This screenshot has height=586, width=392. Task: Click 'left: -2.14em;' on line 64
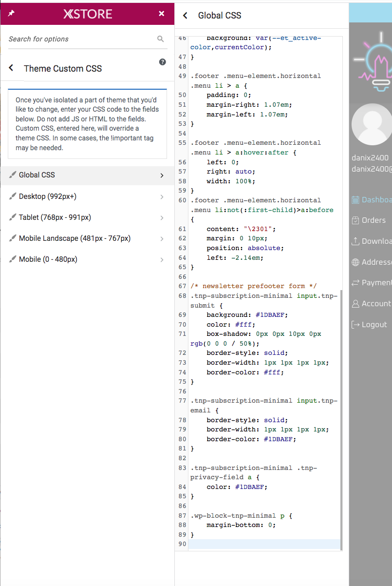click(235, 257)
